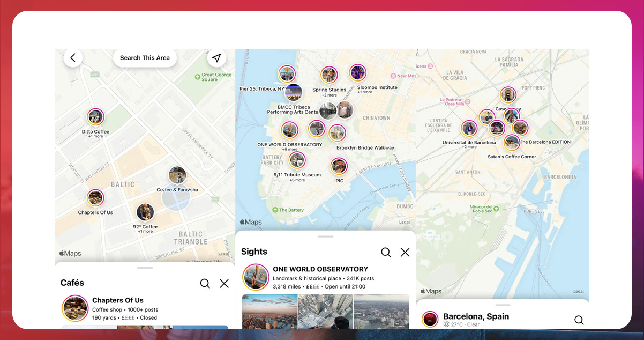
Task: Open the Spring Studios map pin
Action: [x=329, y=75]
